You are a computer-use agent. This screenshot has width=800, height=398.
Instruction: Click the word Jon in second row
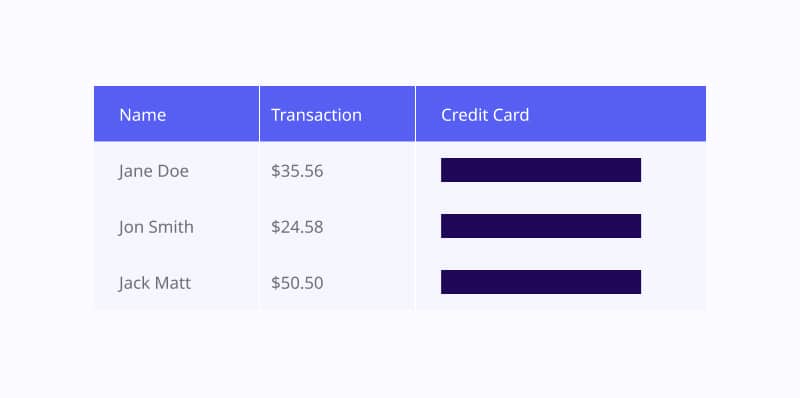(132, 228)
